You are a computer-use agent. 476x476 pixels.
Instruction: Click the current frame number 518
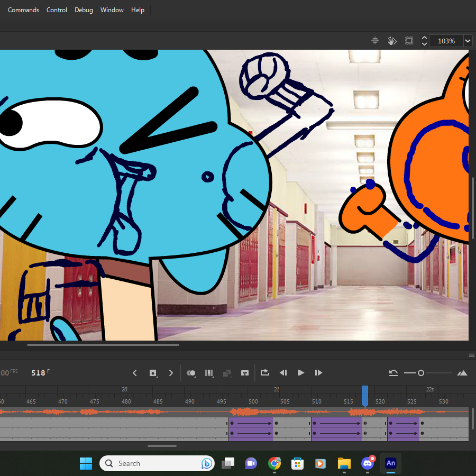(38, 373)
